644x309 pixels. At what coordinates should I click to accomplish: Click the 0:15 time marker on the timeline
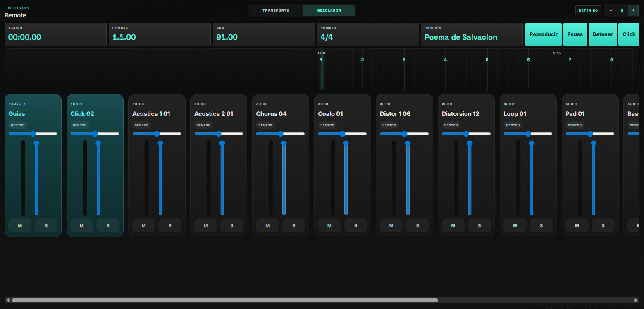tap(557, 53)
